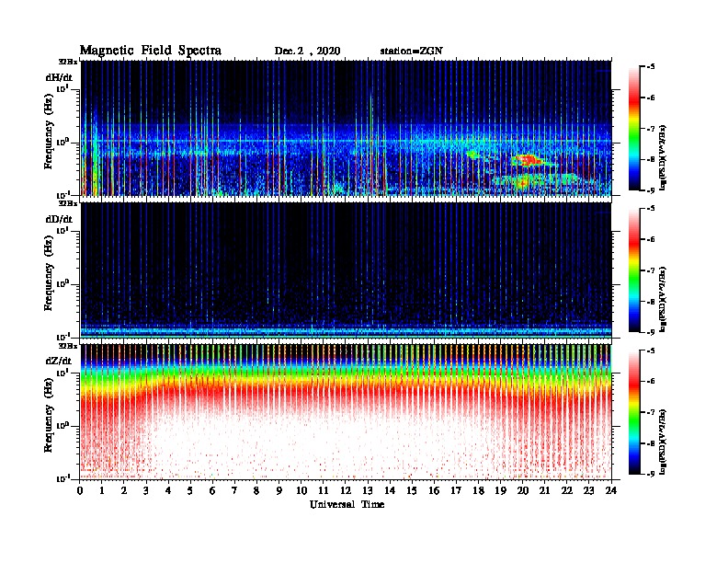Viewport: 728px width, 563px height.
Task: Click the color bar beside the dZ/dt panel
Action: click(x=634, y=412)
